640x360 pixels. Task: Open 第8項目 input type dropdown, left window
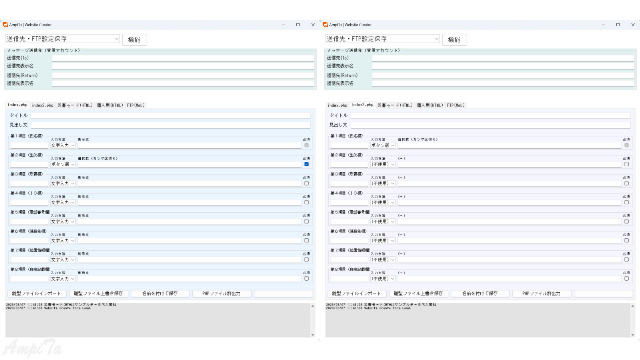[x=63, y=279]
